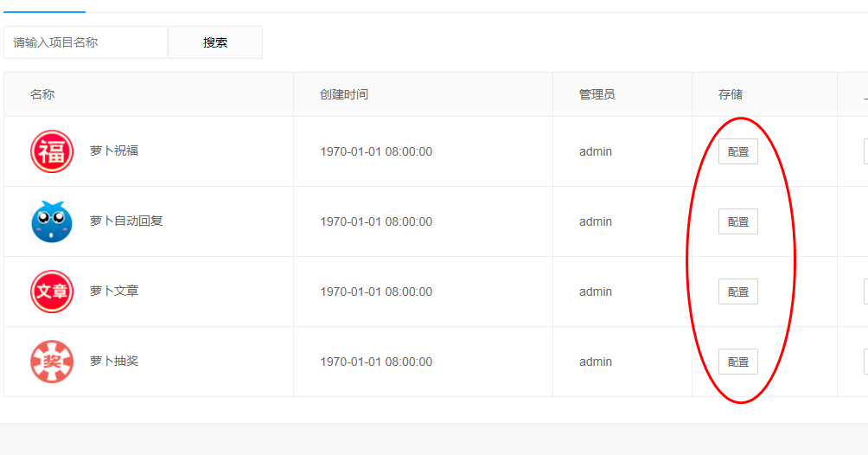The height and width of the screenshot is (455, 868).
Task: Click the creation time of 萝卜抽奖
Action: point(376,362)
